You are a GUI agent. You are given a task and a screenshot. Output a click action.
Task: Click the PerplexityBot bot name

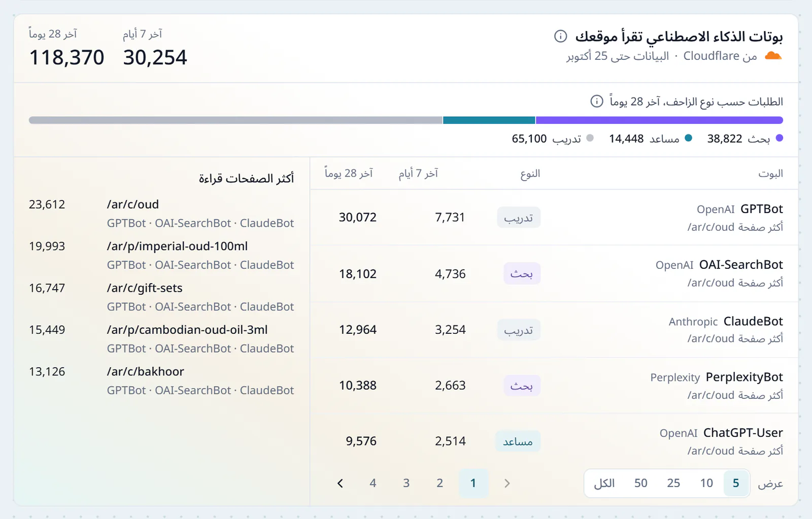point(744,377)
